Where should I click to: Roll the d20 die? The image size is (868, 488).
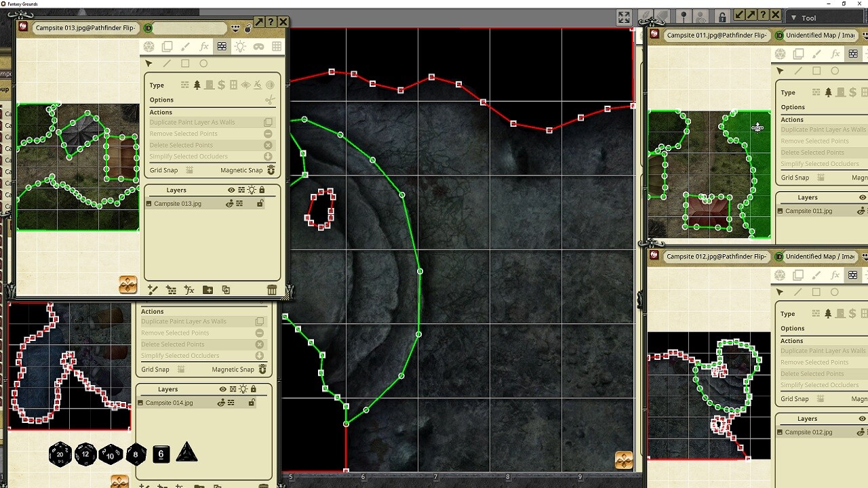click(60, 455)
